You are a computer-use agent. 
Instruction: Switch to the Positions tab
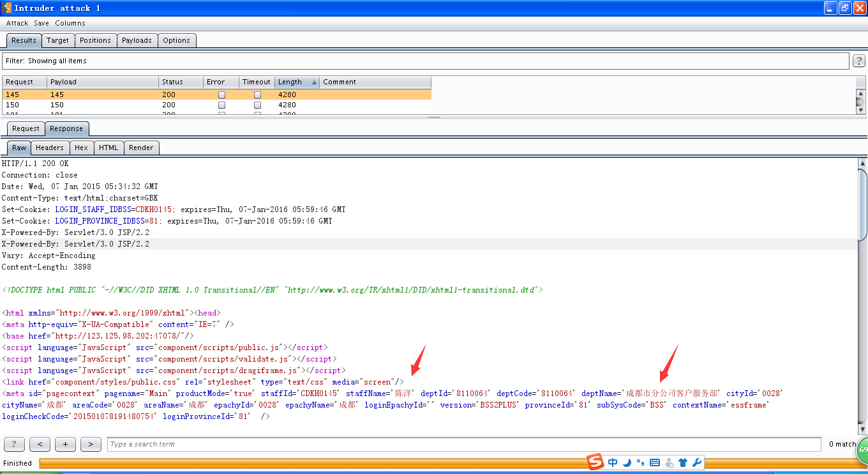(95, 40)
